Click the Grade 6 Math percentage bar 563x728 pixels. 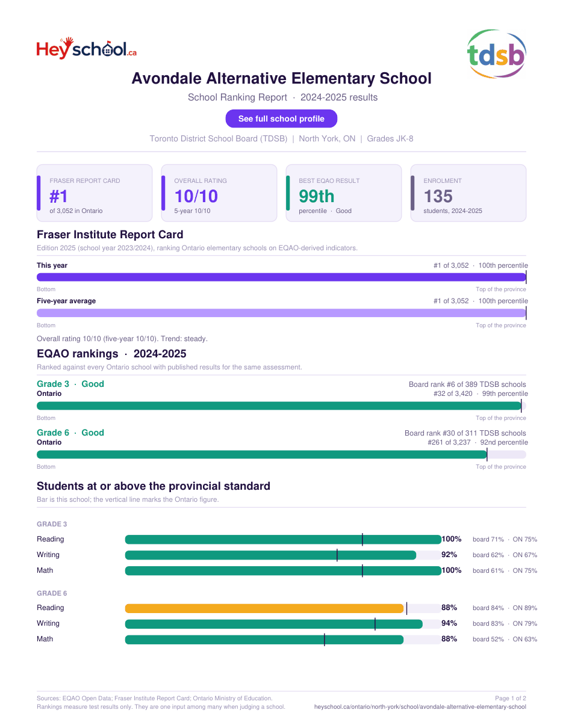[283, 640]
